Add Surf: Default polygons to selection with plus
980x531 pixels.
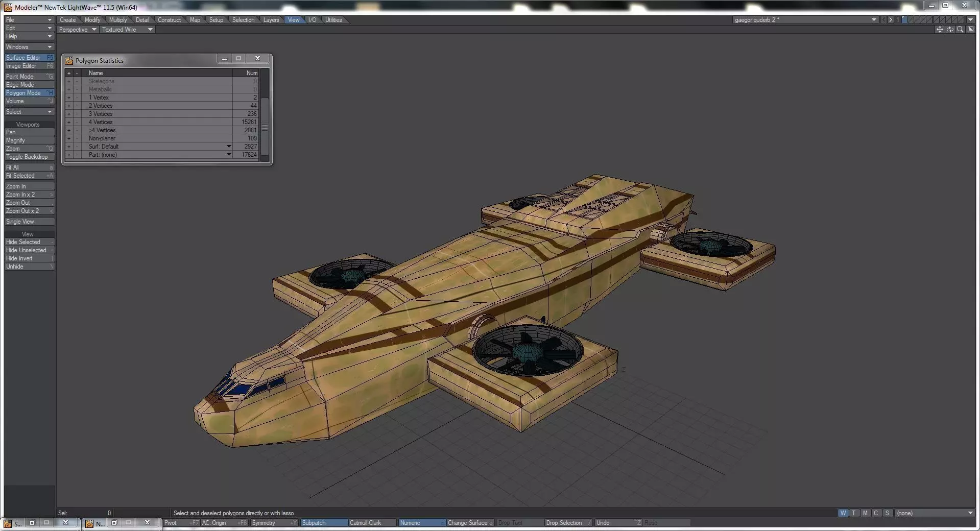pos(69,147)
